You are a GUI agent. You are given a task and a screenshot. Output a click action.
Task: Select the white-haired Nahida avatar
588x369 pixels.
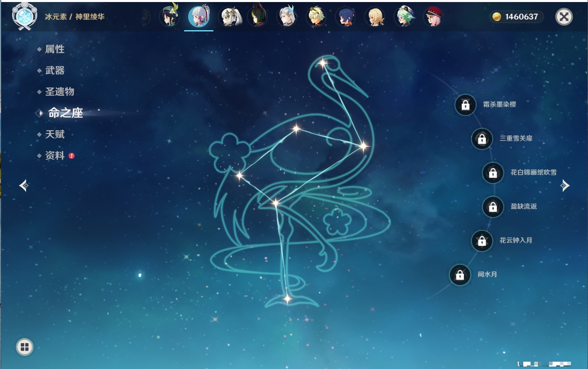point(230,17)
